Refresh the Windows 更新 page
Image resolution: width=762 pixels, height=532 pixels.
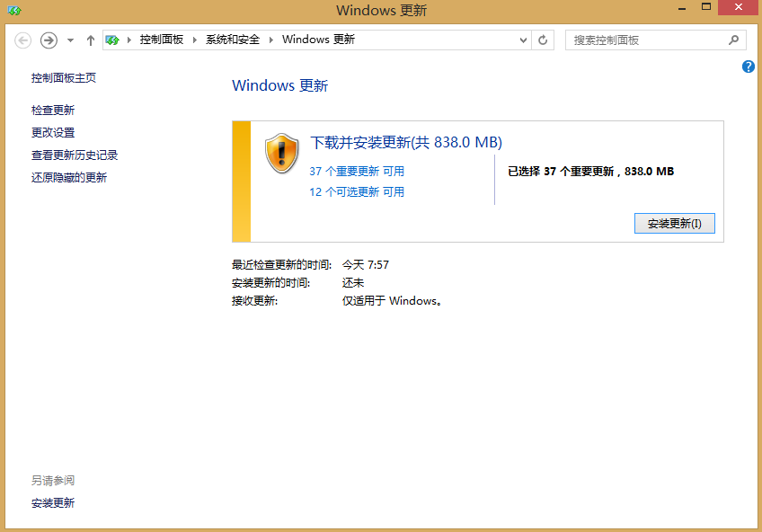pyautogui.click(x=543, y=40)
